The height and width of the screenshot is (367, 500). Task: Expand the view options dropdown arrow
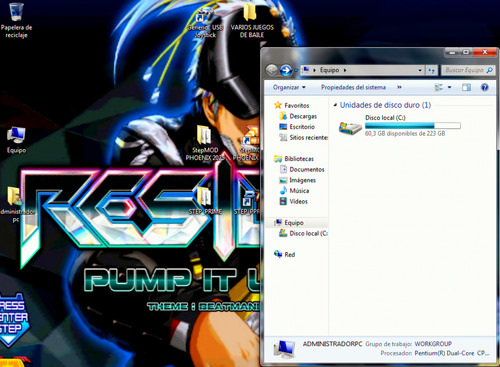click(x=449, y=87)
